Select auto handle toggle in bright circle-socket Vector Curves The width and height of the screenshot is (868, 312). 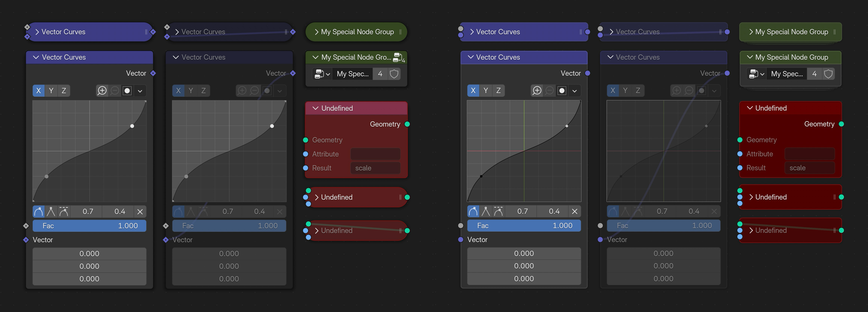(473, 211)
